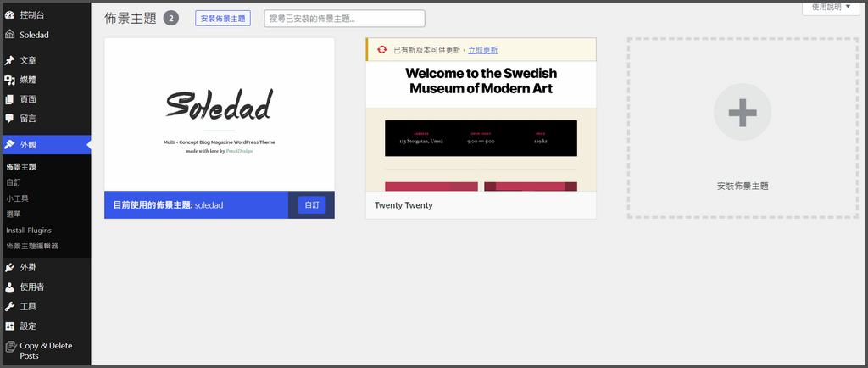Image resolution: width=868 pixels, height=368 pixels.
Task: Open 佈景主題編輯器 in sidebar
Action: (x=32, y=246)
